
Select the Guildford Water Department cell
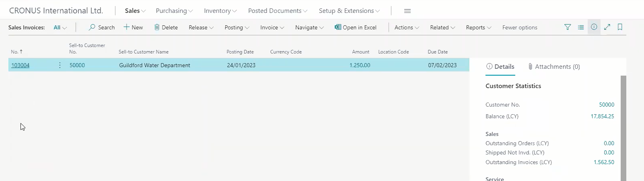[154, 65]
